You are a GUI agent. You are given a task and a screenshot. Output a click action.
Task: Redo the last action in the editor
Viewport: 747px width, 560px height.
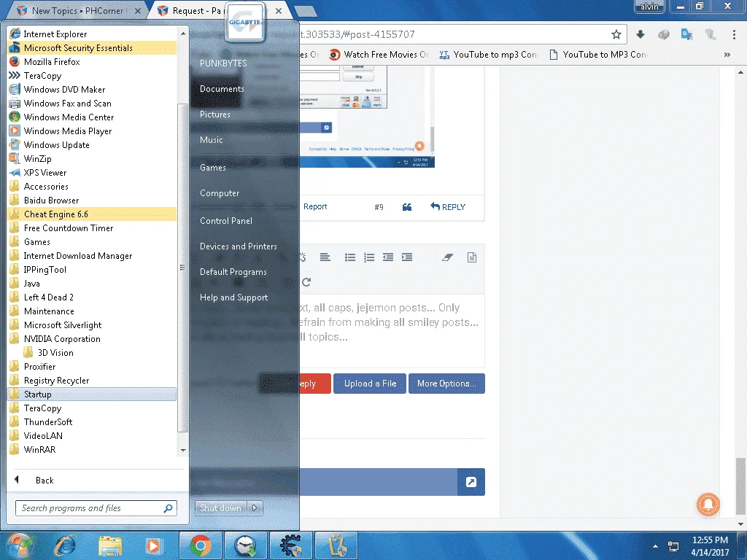coord(306,282)
